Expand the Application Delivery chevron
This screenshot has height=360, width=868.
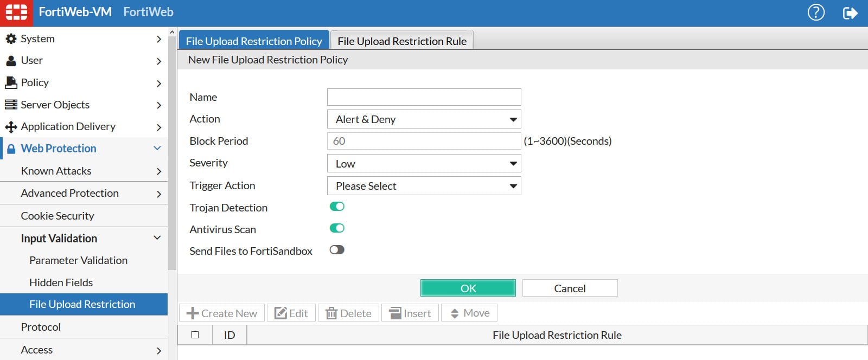[158, 127]
